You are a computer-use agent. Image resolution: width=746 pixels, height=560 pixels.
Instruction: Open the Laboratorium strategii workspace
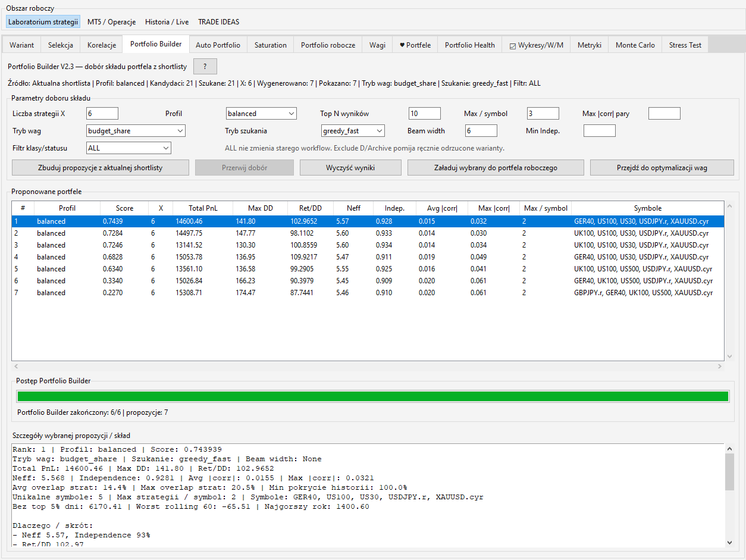tap(43, 22)
